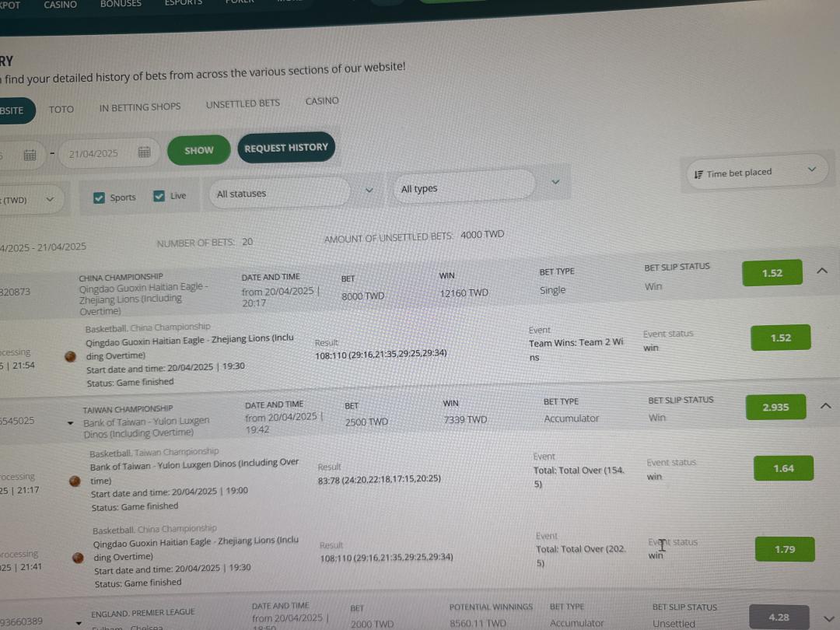The height and width of the screenshot is (630, 840).
Task: Open calendar icon for 21/04/2025 date
Action: 144,152
